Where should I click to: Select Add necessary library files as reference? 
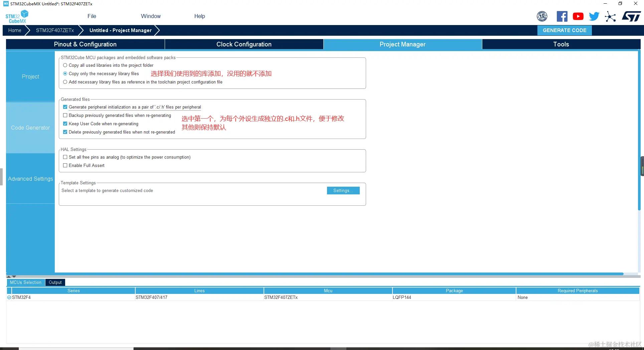pos(65,82)
